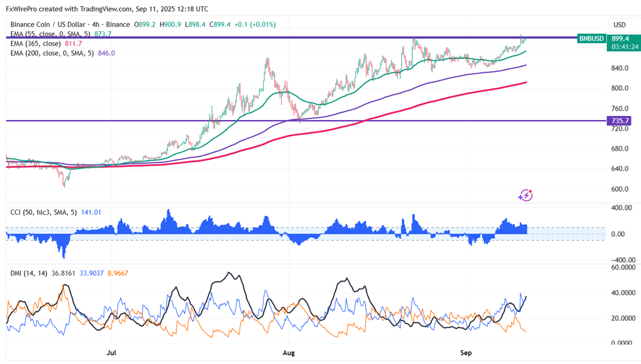Click the 840.0 price axis label
Image resolution: width=641 pixels, height=364 pixels.
coord(620,68)
